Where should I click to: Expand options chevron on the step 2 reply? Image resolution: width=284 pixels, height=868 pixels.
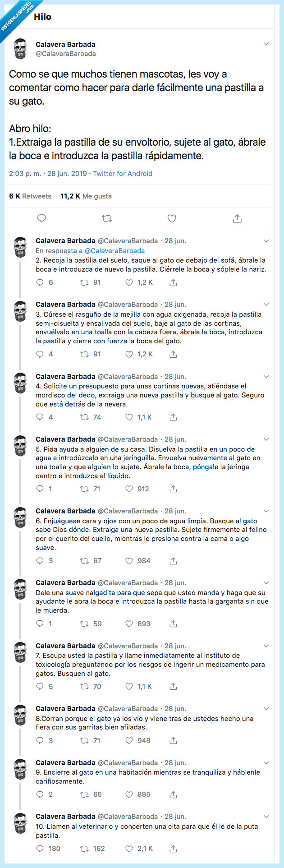[x=266, y=241]
